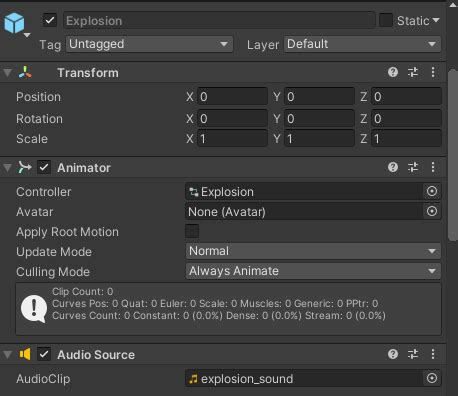Click the Position X field
Viewport: 458px width, 396px height.
[232, 97]
